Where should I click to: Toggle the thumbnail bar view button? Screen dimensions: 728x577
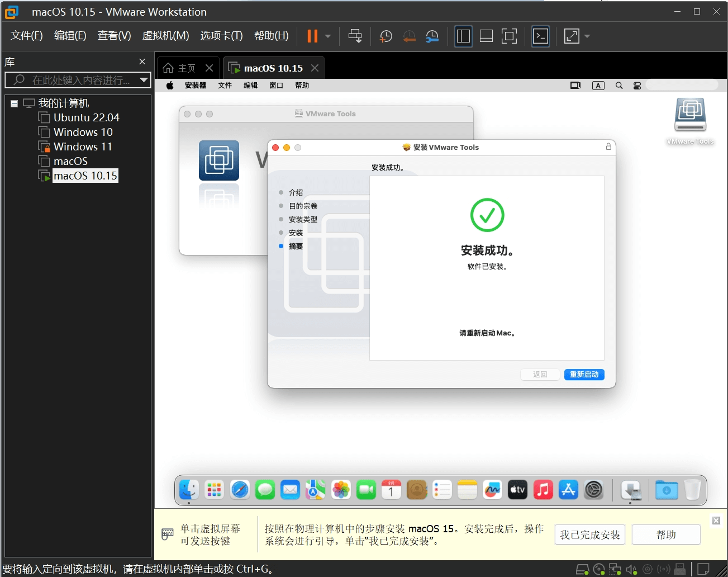click(486, 36)
